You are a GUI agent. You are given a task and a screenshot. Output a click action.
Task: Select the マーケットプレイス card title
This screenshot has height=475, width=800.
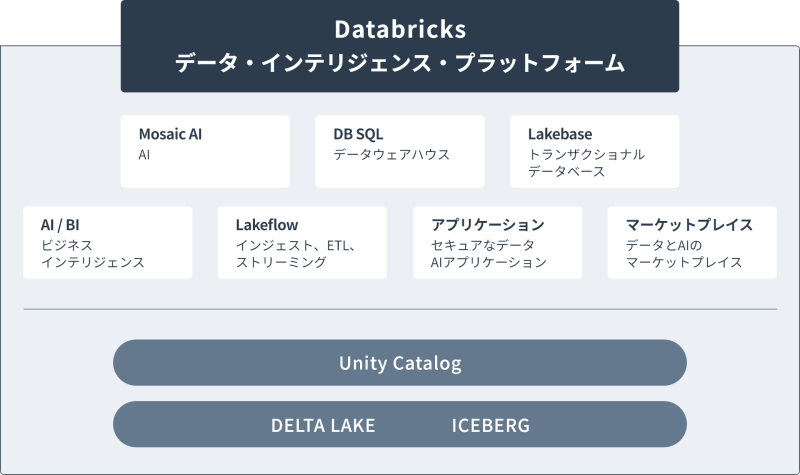(689, 225)
